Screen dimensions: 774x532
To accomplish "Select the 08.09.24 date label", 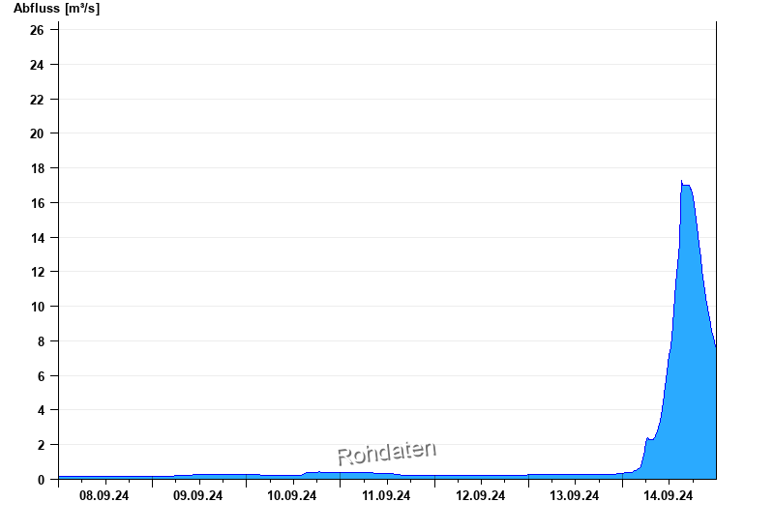I will [x=104, y=496].
